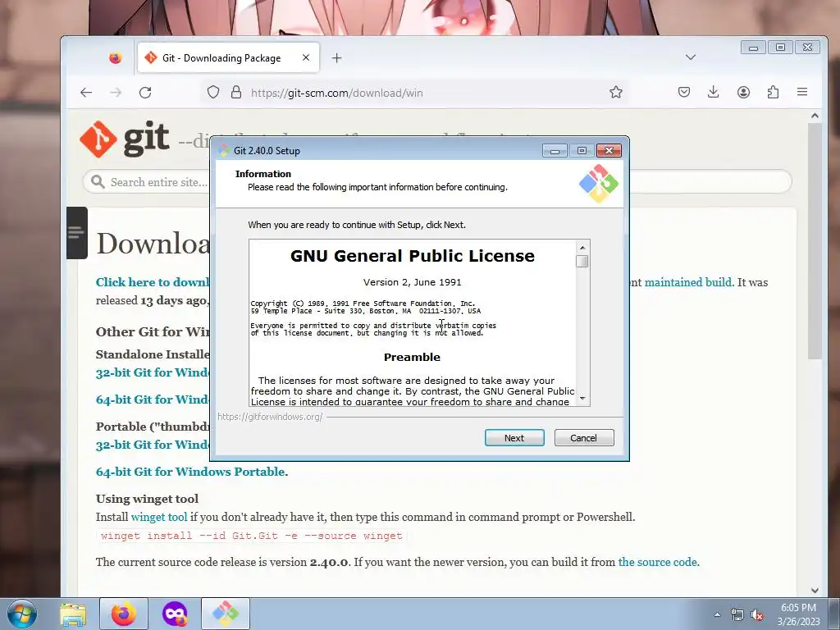Click the GNU General Public License heading

click(x=413, y=256)
